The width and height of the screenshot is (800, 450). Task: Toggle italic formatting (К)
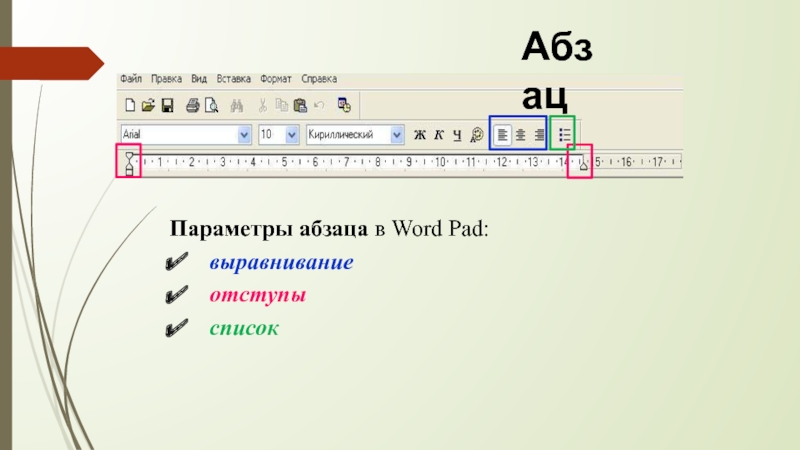(x=438, y=134)
